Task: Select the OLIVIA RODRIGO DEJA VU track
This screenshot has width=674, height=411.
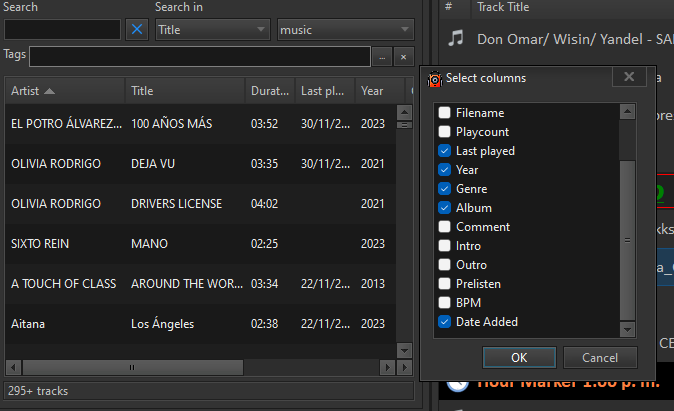Action: (x=150, y=164)
